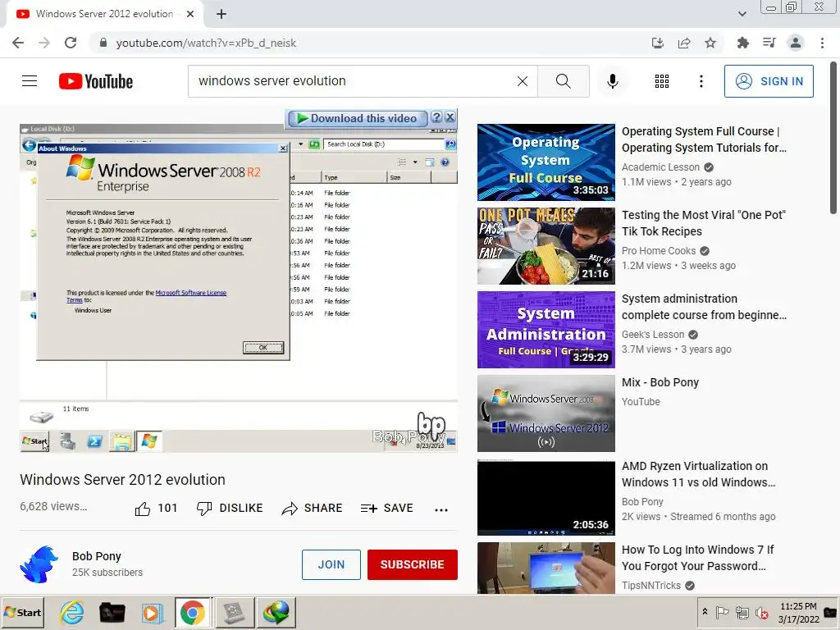Viewport: 840px width, 630px height.
Task: Click the DISLIKE button
Action: point(230,508)
